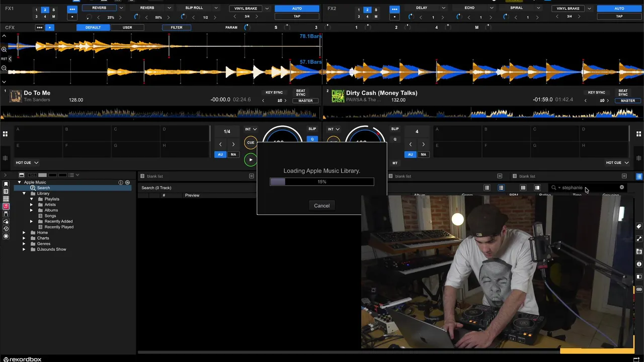Open the performance pad grid icon on deck 1
The image size is (644, 362).
(5, 134)
